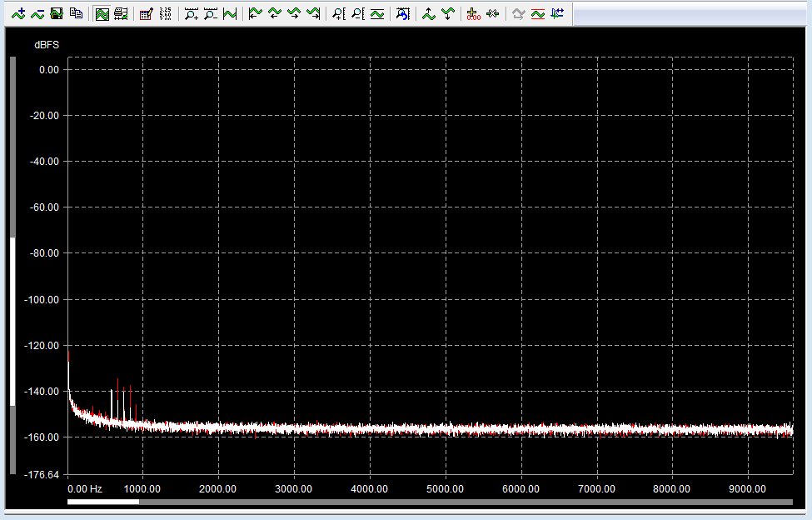Click the blue spectrum span icon
This screenshot has width=812, height=520.
pyautogui.click(x=557, y=14)
